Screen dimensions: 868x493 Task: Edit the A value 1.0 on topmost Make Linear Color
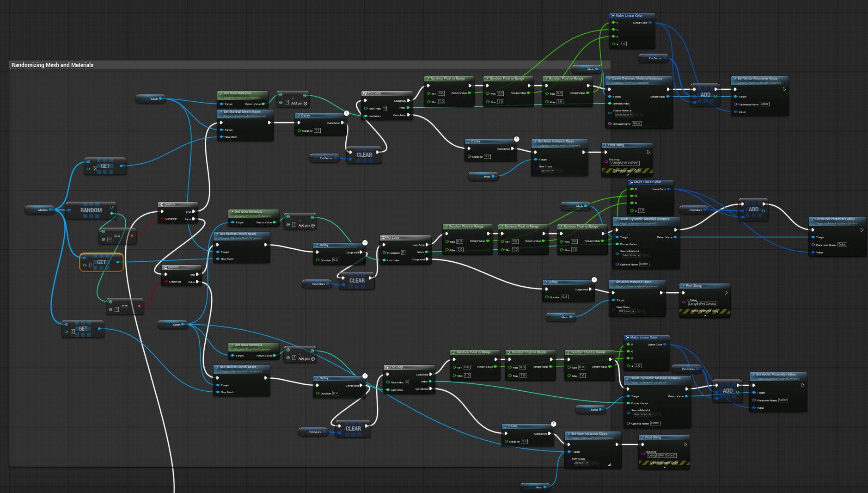point(623,44)
